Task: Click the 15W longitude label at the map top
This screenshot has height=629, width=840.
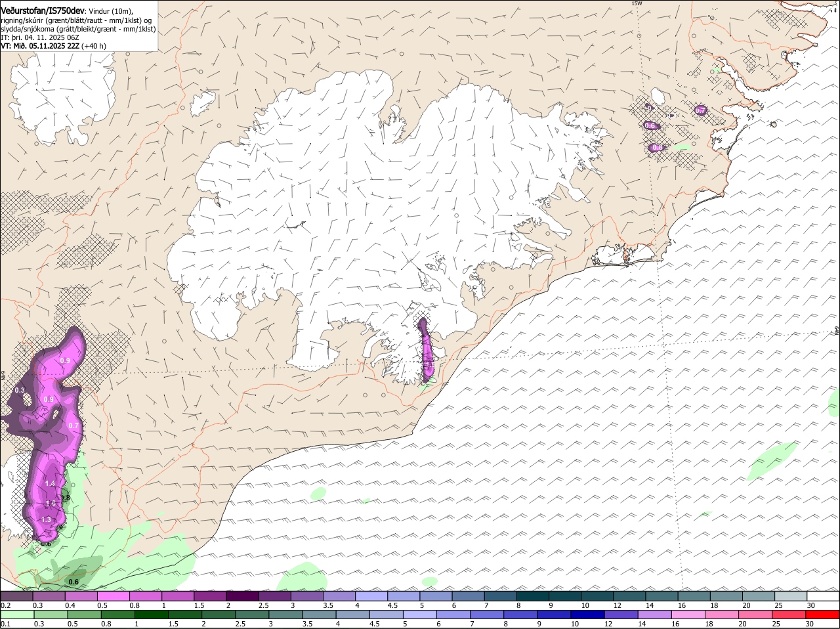Action: pyautogui.click(x=636, y=3)
